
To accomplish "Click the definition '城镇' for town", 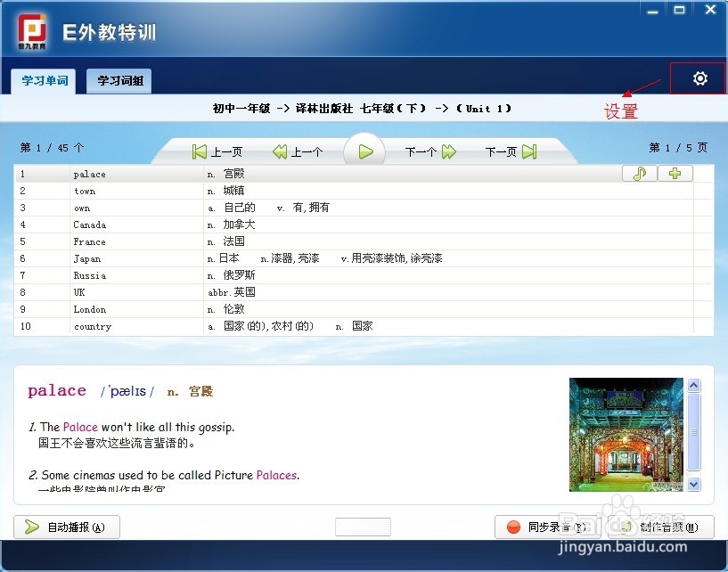I will pos(234,191).
